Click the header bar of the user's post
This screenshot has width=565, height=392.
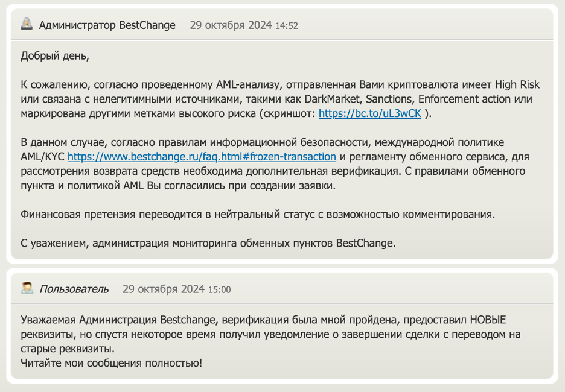pos(282,288)
